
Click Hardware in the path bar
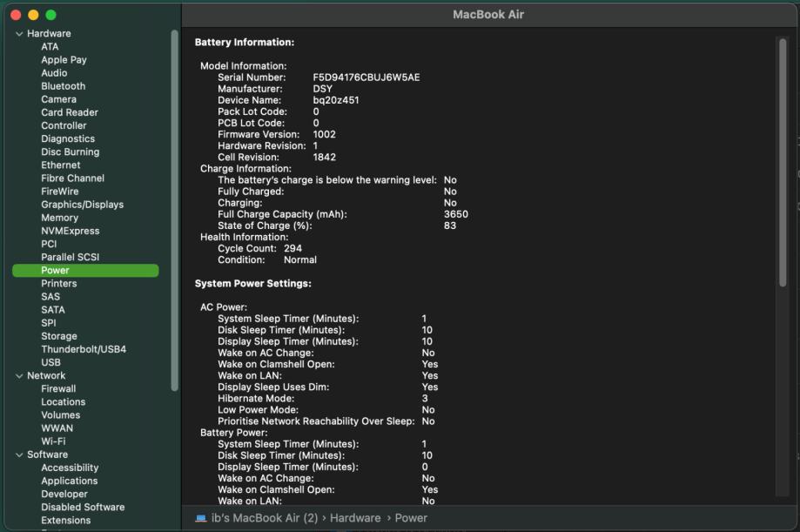(355, 518)
